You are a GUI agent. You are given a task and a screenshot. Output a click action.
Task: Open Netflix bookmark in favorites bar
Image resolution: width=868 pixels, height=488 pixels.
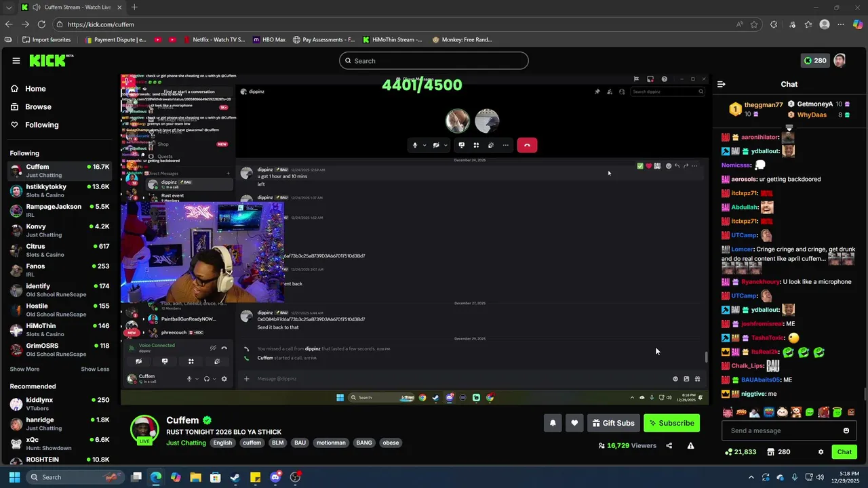(214, 39)
